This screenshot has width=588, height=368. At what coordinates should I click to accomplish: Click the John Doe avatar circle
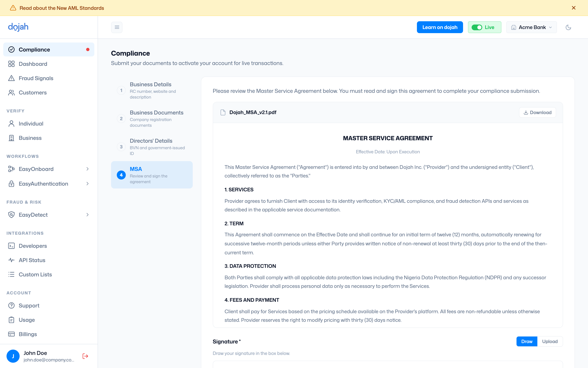pyautogui.click(x=13, y=356)
